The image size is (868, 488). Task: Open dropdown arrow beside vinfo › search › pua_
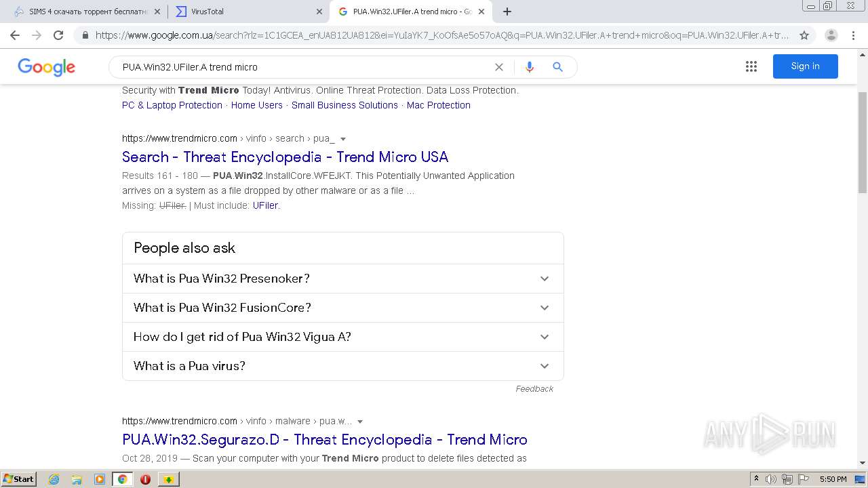343,139
